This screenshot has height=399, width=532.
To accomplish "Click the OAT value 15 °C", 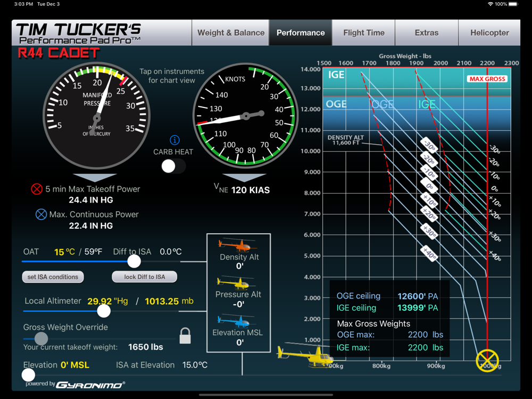I will 64,252.
